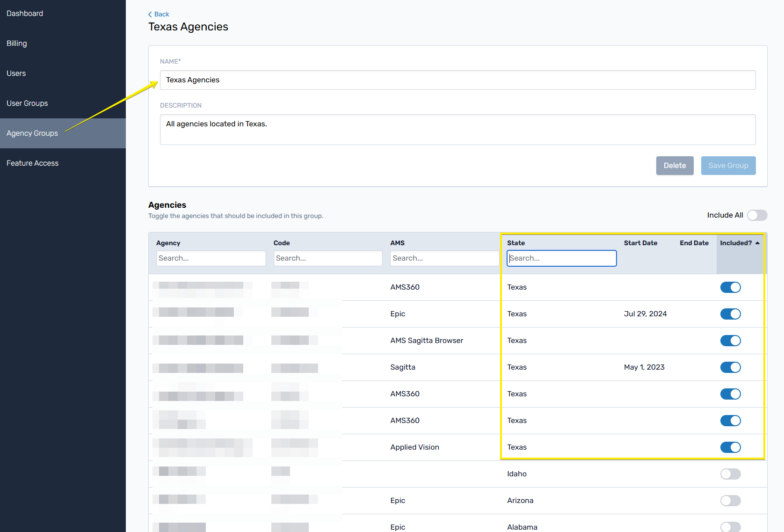Open Dashboard in the sidebar
Viewport: 784px width, 532px height.
[x=25, y=14]
